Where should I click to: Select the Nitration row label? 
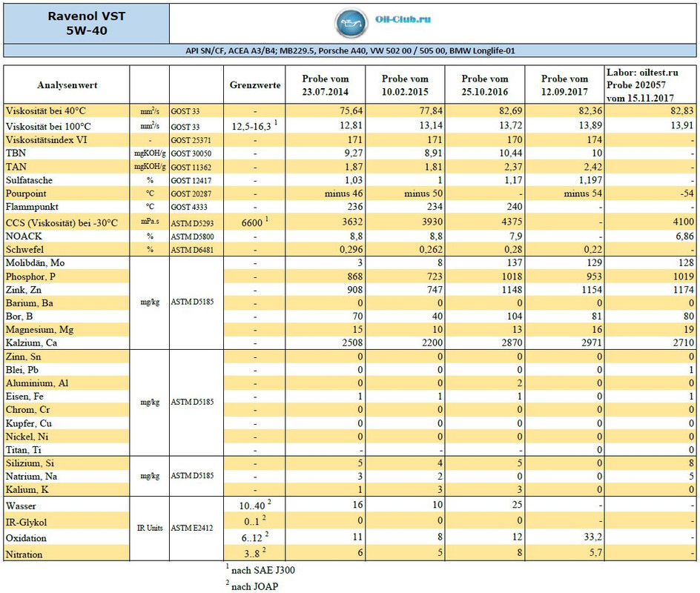click(24, 554)
